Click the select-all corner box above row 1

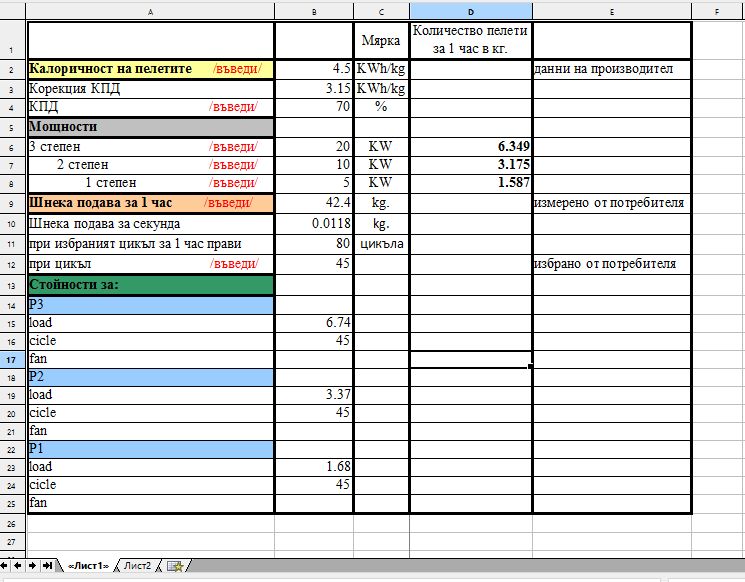click(x=13, y=11)
